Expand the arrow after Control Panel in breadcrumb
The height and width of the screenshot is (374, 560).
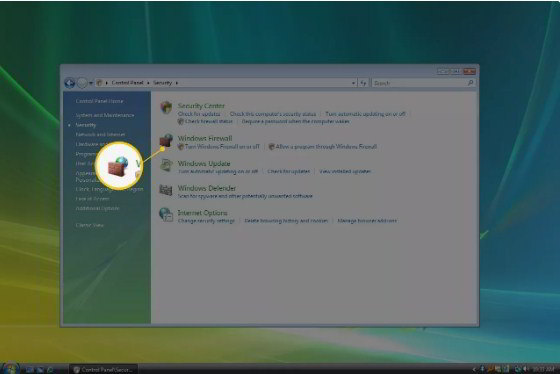[149, 83]
